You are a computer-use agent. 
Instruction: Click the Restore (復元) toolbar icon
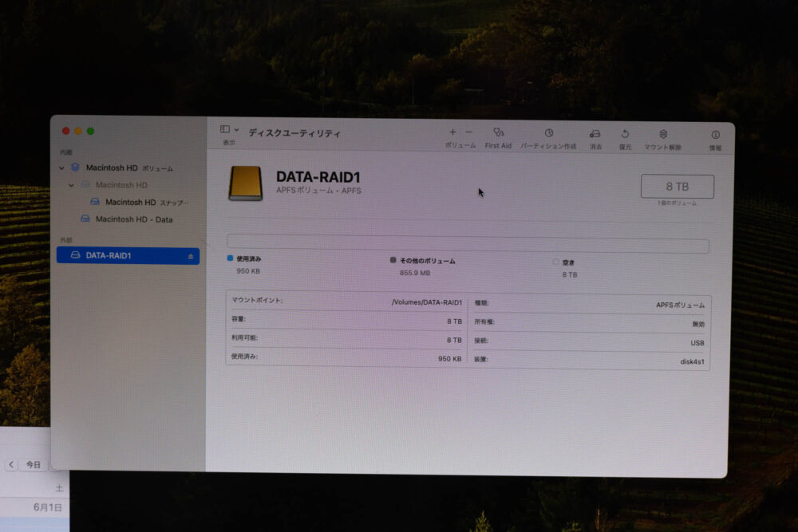click(x=625, y=134)
